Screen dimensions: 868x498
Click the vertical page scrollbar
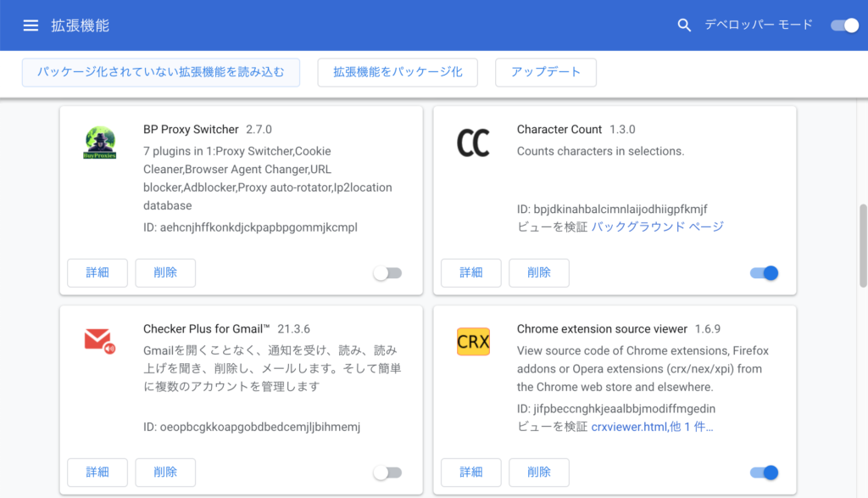863,245
